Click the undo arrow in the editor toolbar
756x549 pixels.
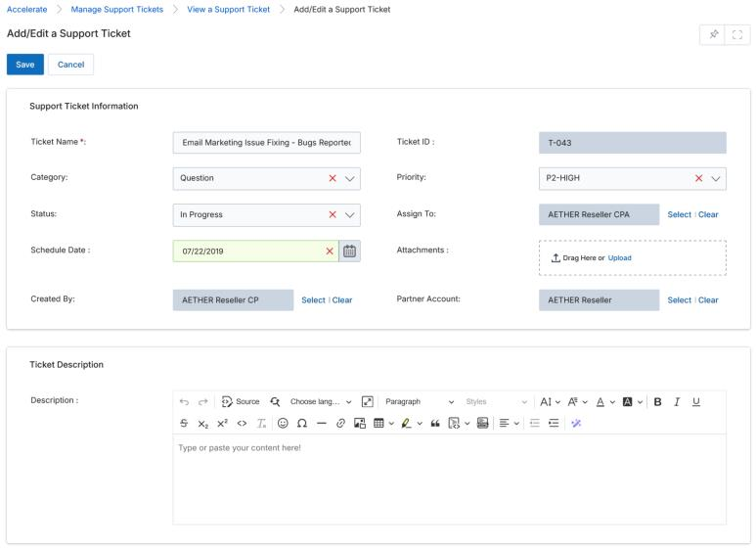(x=184, y=402)
